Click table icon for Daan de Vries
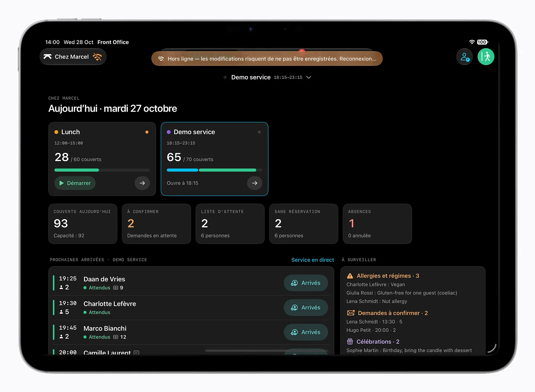 coord(116,288)
